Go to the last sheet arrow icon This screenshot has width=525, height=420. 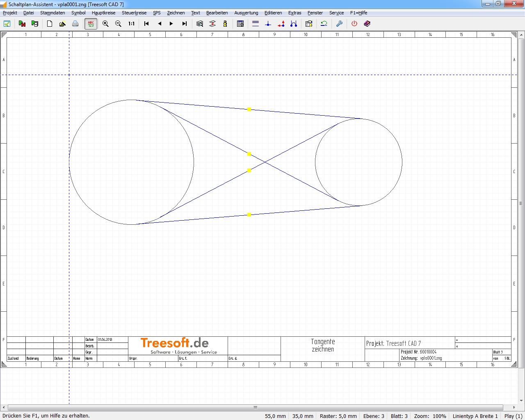pyautogui.click(x=185, y=24)
